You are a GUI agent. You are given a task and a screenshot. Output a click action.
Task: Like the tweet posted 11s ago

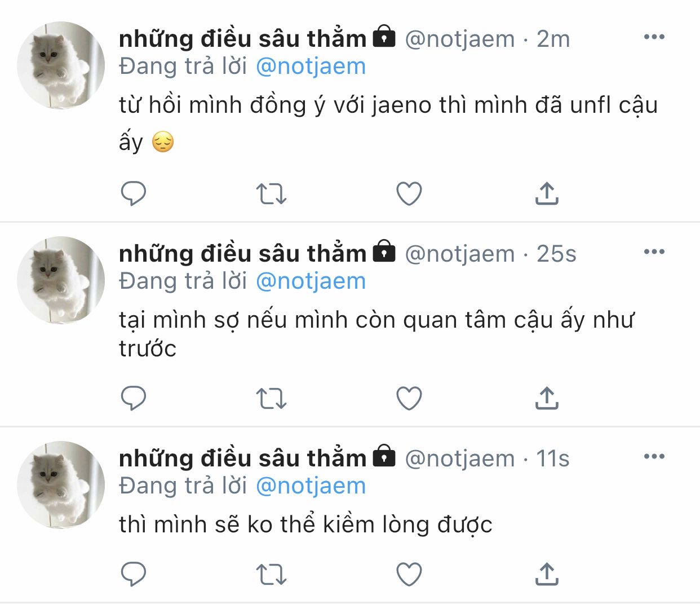pos(409,574)
